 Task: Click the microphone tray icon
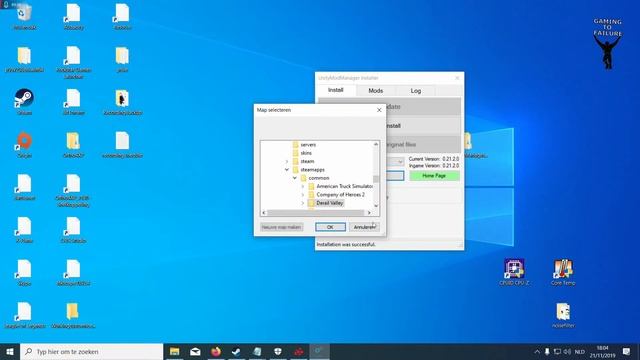pyautogui.click(x=547, y=351)
